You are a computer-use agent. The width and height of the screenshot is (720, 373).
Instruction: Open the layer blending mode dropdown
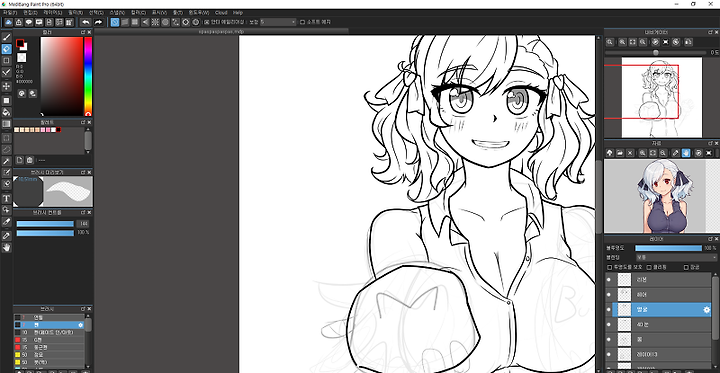pos(676,258)
